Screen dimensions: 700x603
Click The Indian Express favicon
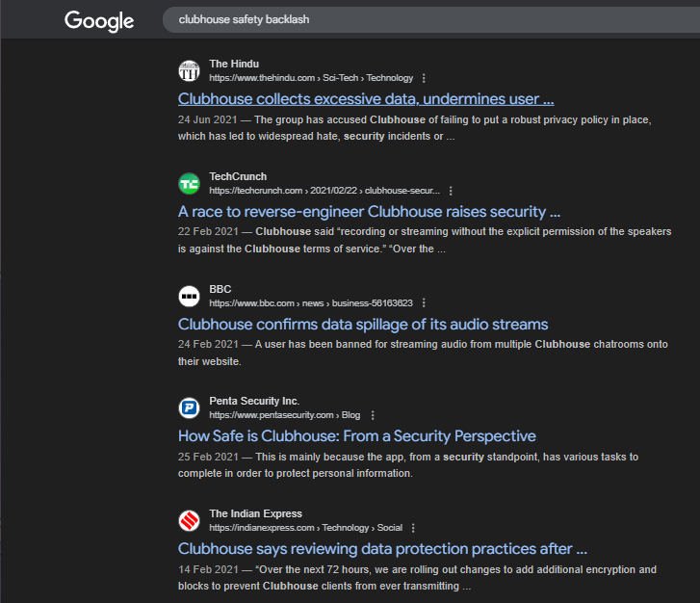point(189,520)
